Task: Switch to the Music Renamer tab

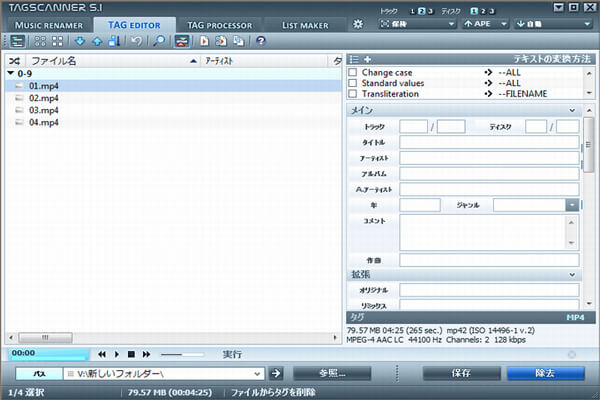Action: [x=49, y=25]
